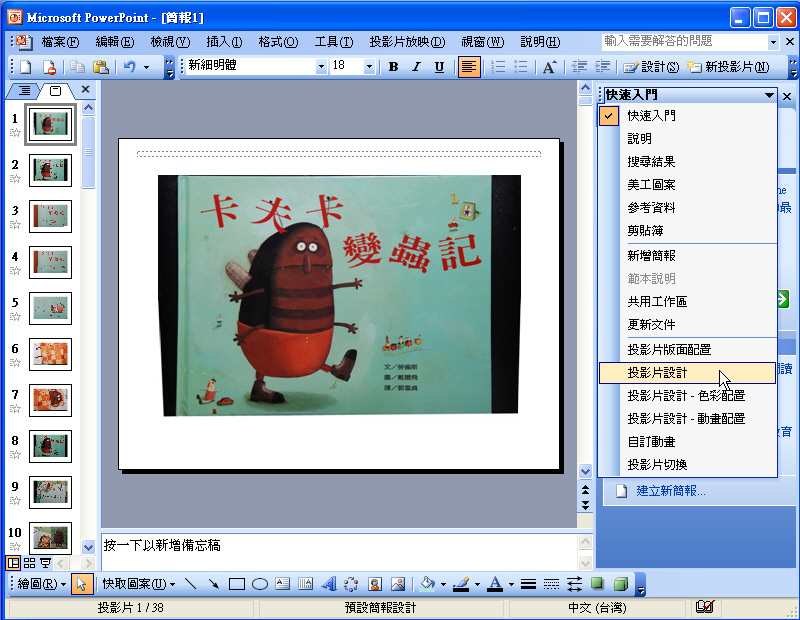Image resolution: width=800 pixels, height=620 pixels.
Task: Click the Decrease Indent icon
Action: 579,67
